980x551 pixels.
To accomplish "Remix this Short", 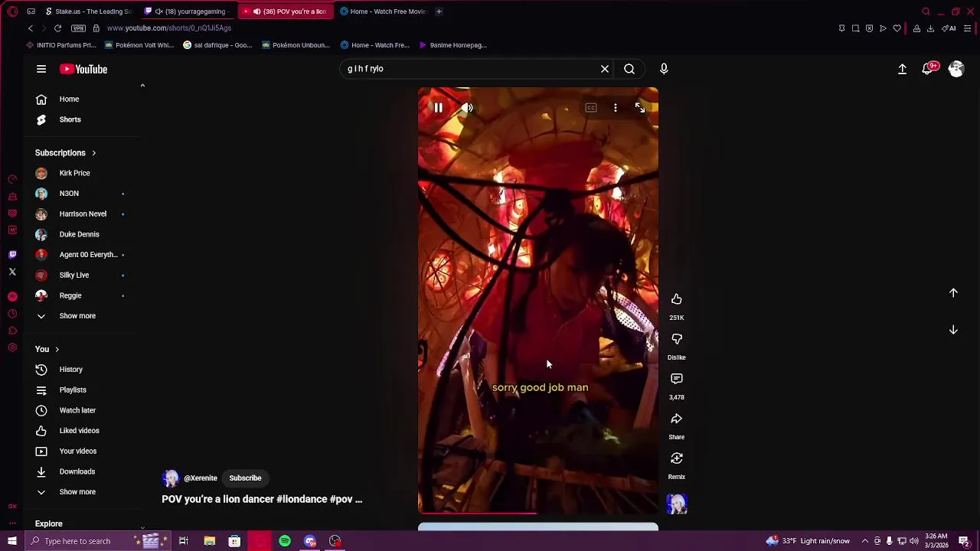I will coord(677,458).
